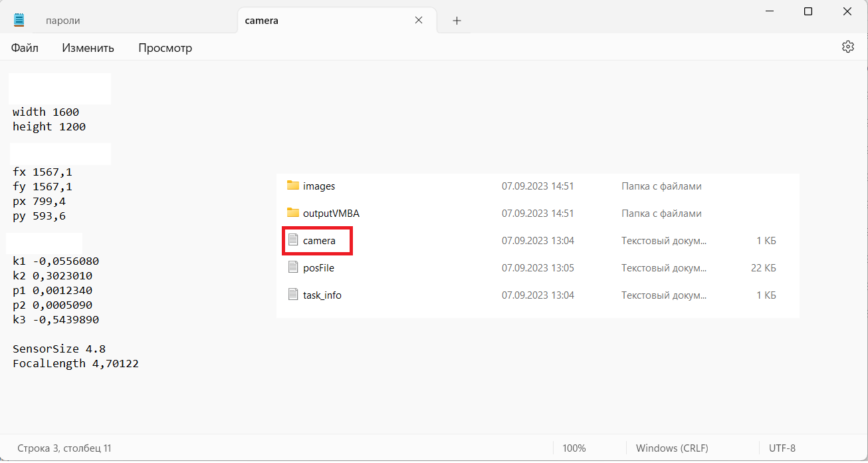
Task: Click the posFile document icon
Action: tap(293, 267)
